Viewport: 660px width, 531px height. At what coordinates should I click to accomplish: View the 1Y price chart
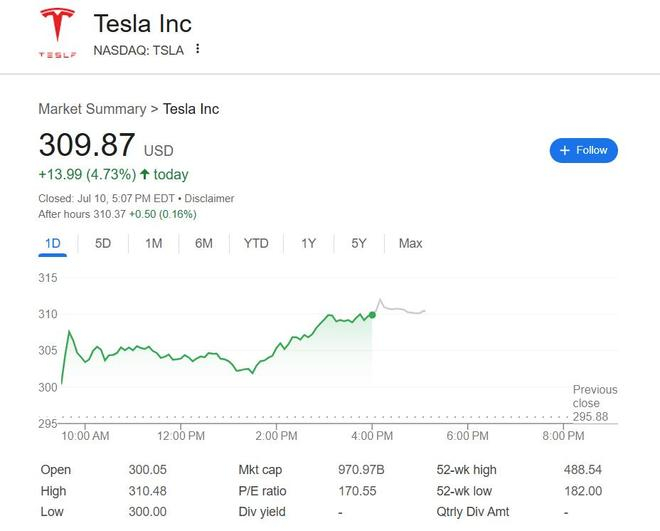pyautogui.click(x=308, y=243)
